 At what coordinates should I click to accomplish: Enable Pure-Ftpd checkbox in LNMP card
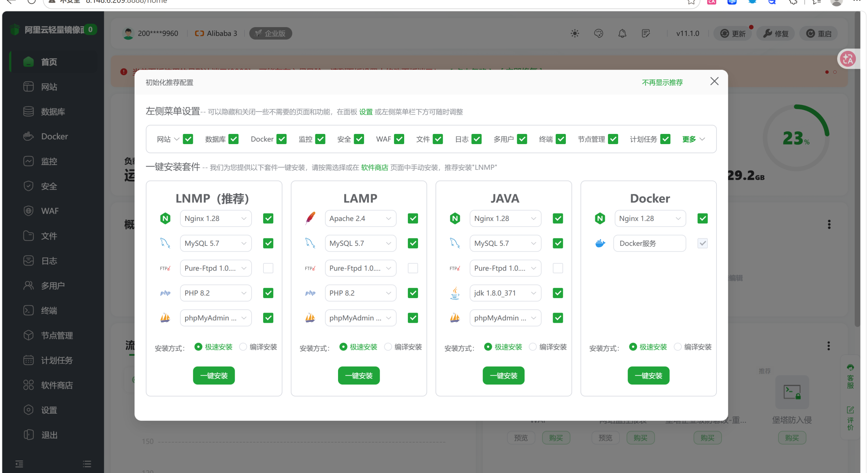pyautogui.click(x=268, y=268)
